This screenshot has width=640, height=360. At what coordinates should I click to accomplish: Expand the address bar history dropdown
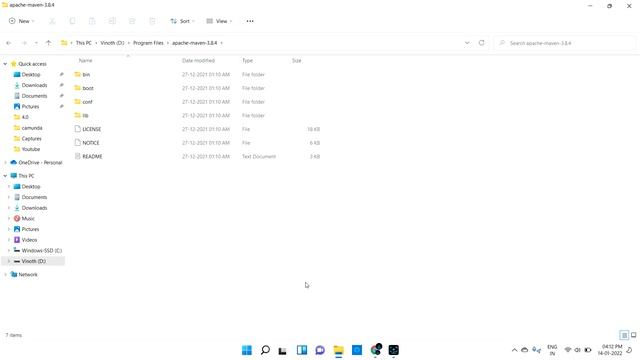click(467, 43)
